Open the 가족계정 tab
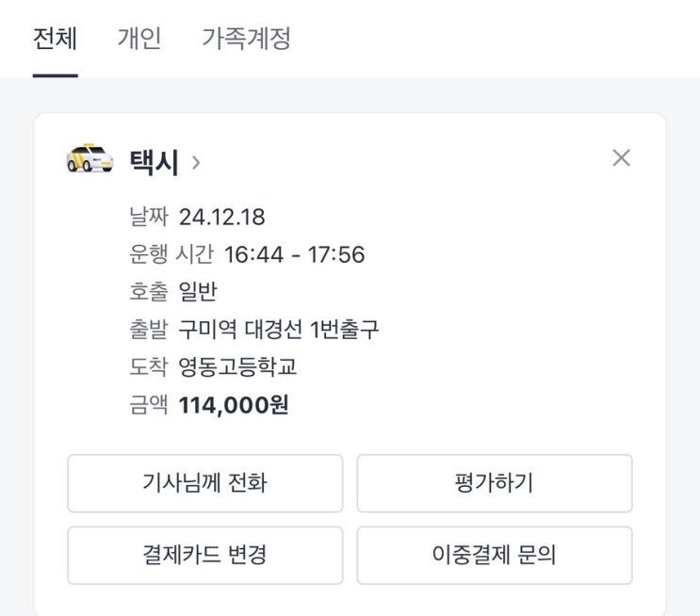Image resolution: width=700 pixels, height=616 pixels. pos(246,39)
